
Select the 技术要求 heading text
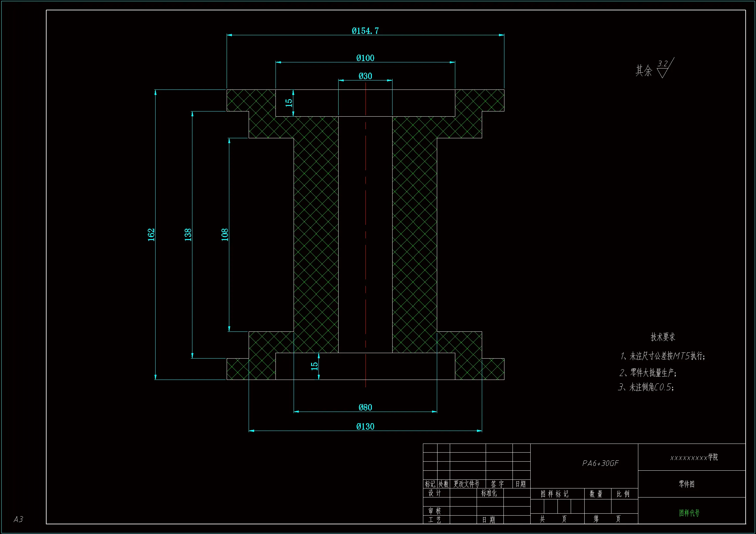tap(663, 337)
